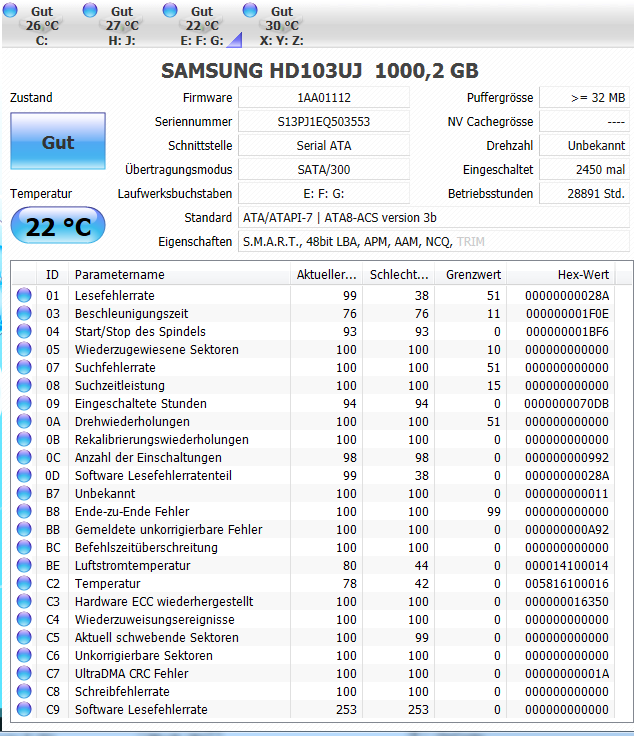Click hex value 000000016350
The width and height of the screenshot is (634, 736).
[567, 601]
